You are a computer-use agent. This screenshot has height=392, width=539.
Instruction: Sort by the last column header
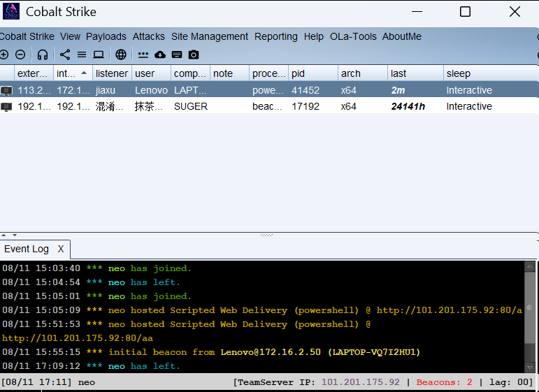click(415, 73)
